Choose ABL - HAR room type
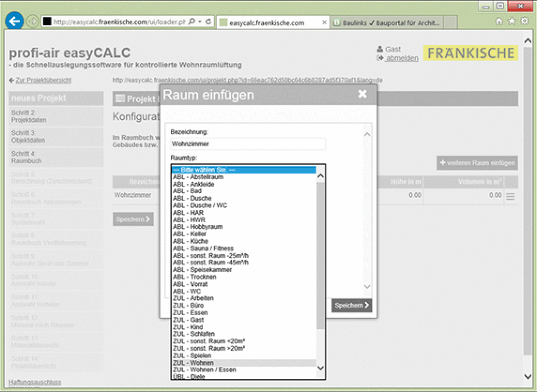 244,212
